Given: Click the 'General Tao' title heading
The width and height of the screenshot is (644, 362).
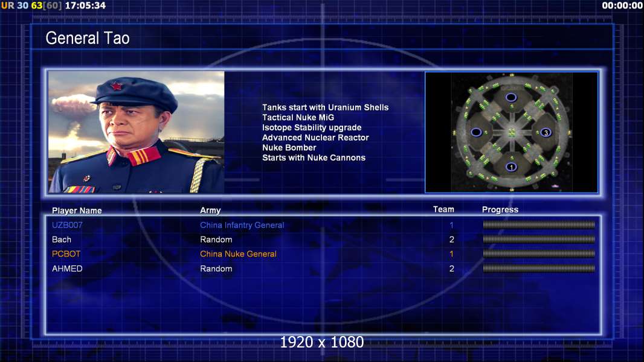Looking at the screenshot, I should [x=88, y=38].
